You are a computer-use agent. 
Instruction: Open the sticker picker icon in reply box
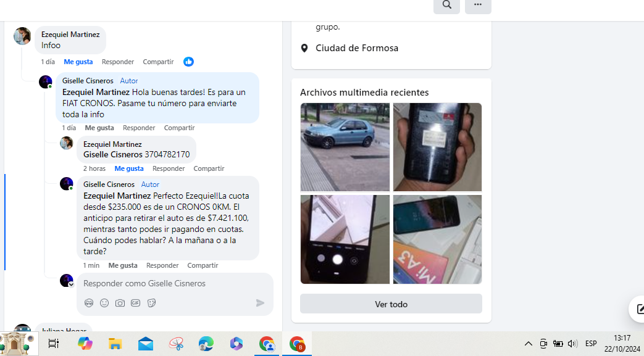[151, 303]
